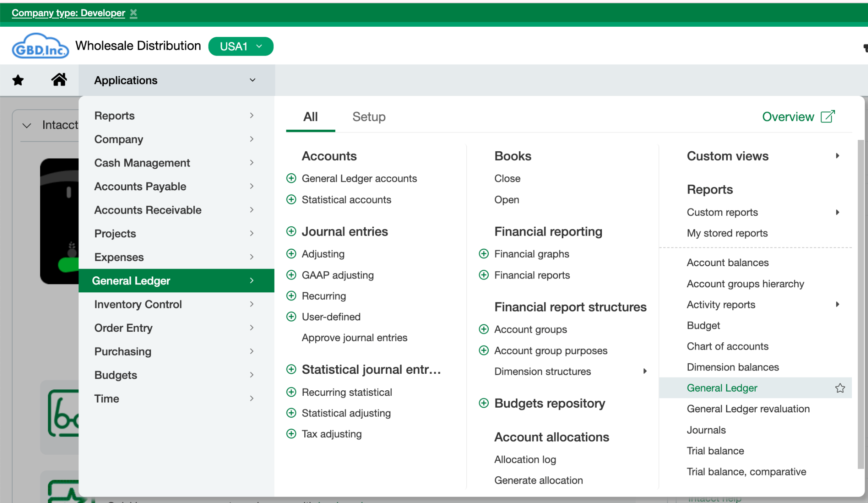Screen dimensions: 868x503
Task: Click plus icon beside Tax adjusting
Action: pos(291,434)
